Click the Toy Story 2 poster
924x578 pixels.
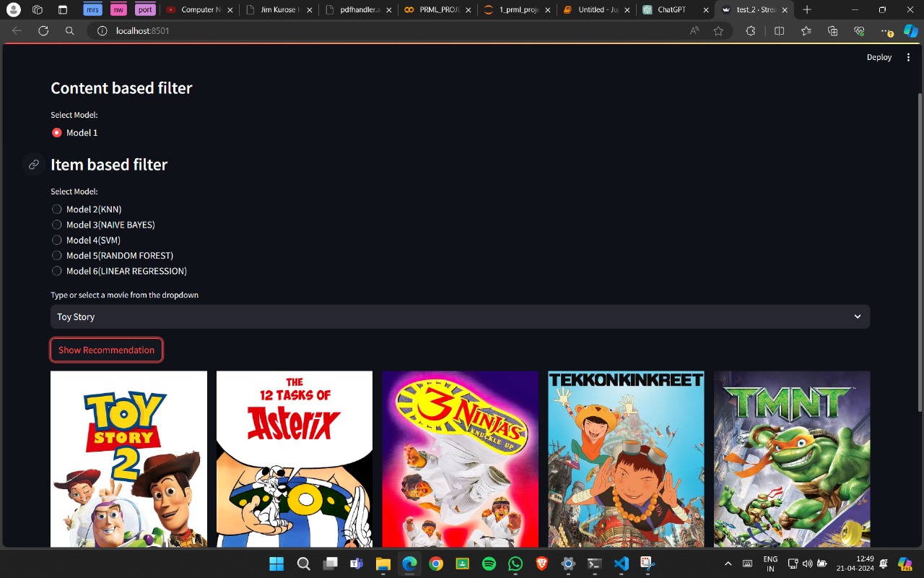point(128,460)
